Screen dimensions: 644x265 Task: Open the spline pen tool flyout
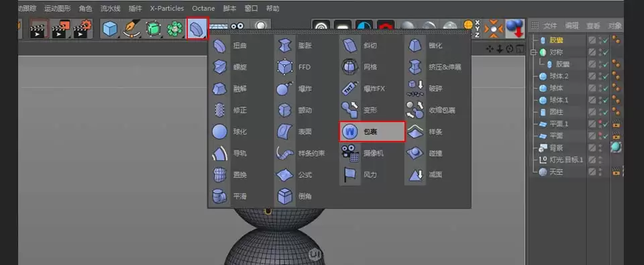point(132,29)
